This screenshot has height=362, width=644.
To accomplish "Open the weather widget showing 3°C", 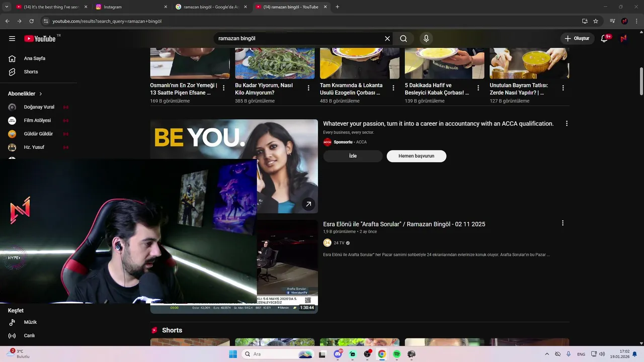I will pos(18,354).
